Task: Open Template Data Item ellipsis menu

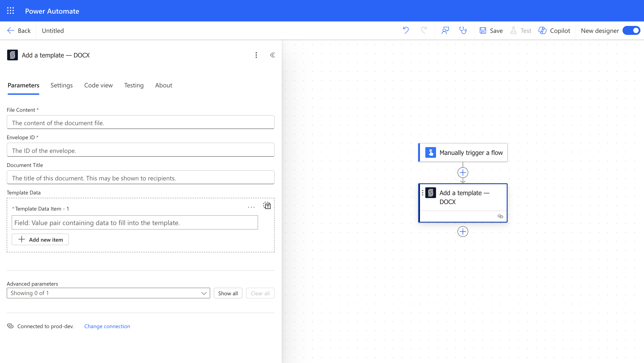Action: click(251, 207)
